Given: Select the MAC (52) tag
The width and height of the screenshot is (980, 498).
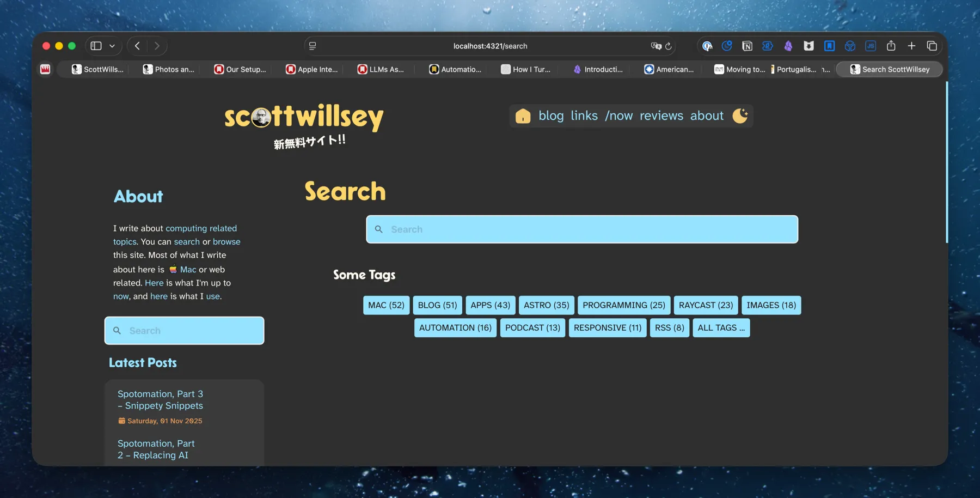Looking at the screenshot, I should [x=385, y=305].
